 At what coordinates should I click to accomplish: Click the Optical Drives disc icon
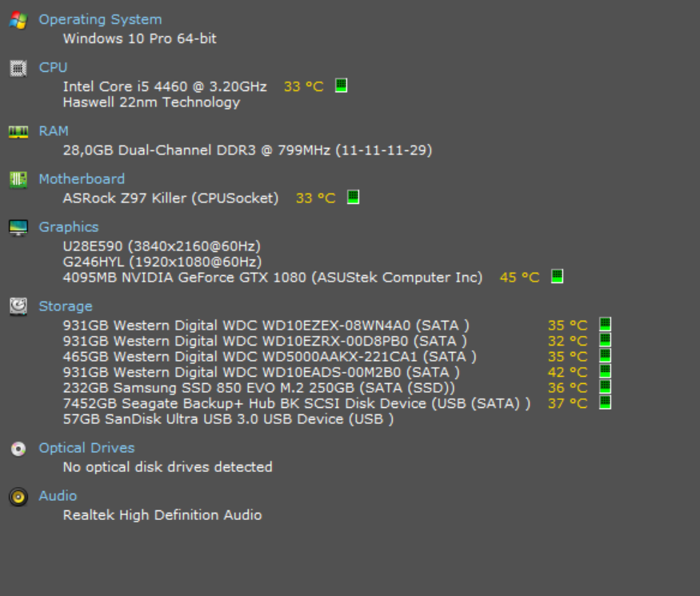[x=18, y=449]
